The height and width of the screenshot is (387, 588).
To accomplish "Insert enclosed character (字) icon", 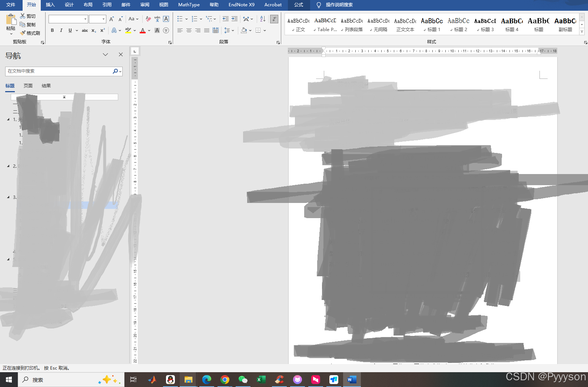I will point(166,30).
